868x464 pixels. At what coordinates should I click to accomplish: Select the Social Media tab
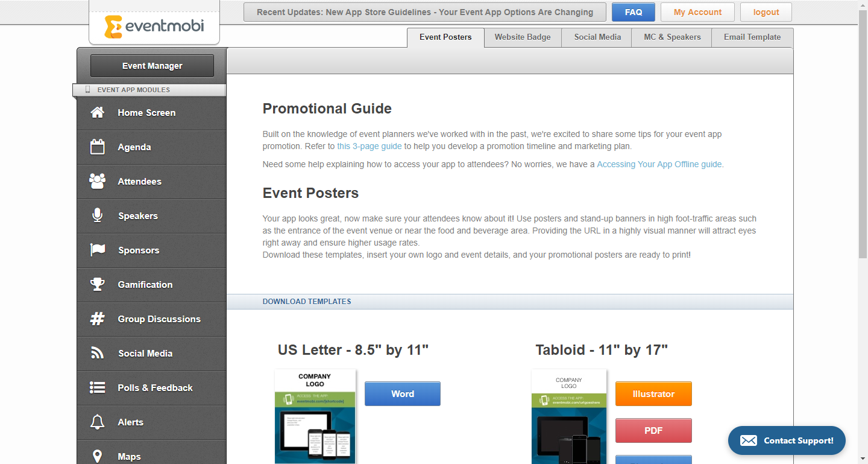coord(597,37)
